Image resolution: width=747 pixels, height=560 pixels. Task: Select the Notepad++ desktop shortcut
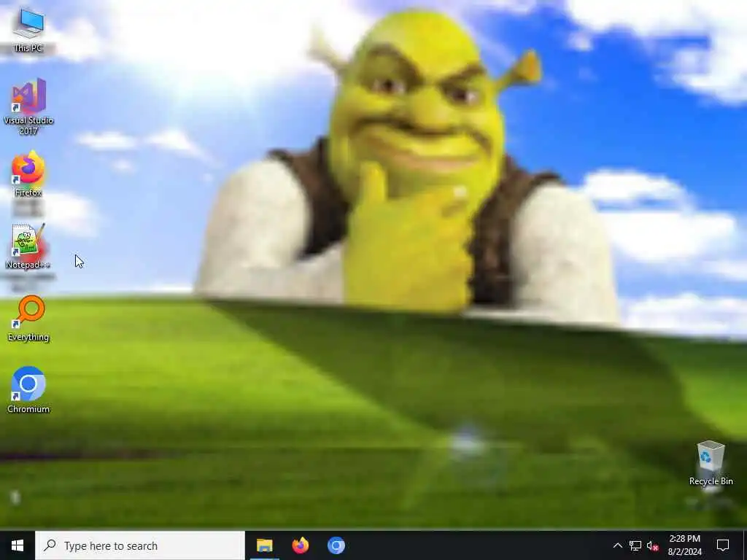28,246
